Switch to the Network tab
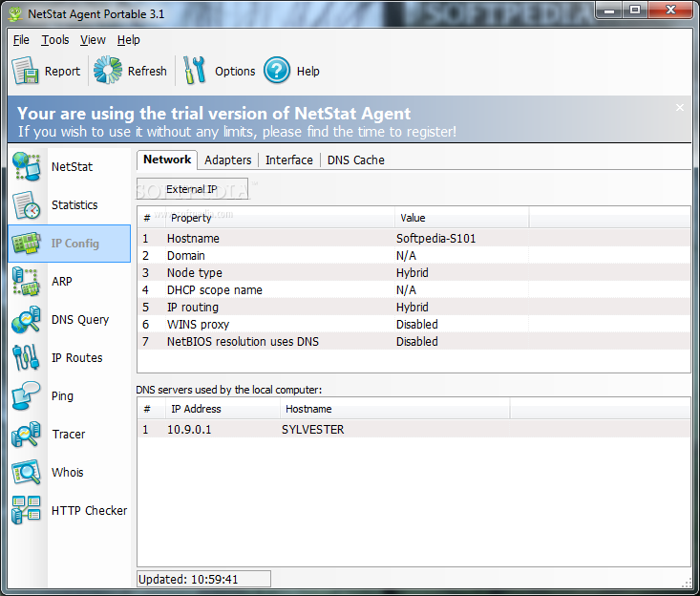 tap(167, 160)
